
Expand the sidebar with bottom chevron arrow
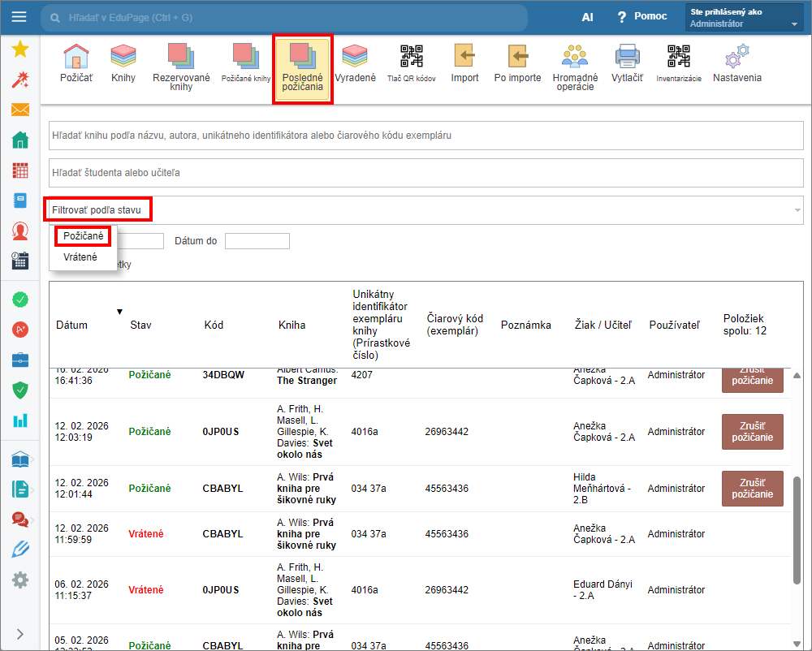pos(19,634)
